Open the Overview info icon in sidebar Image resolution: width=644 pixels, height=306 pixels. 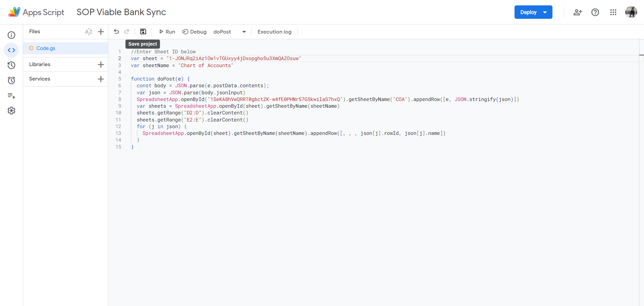11,35
